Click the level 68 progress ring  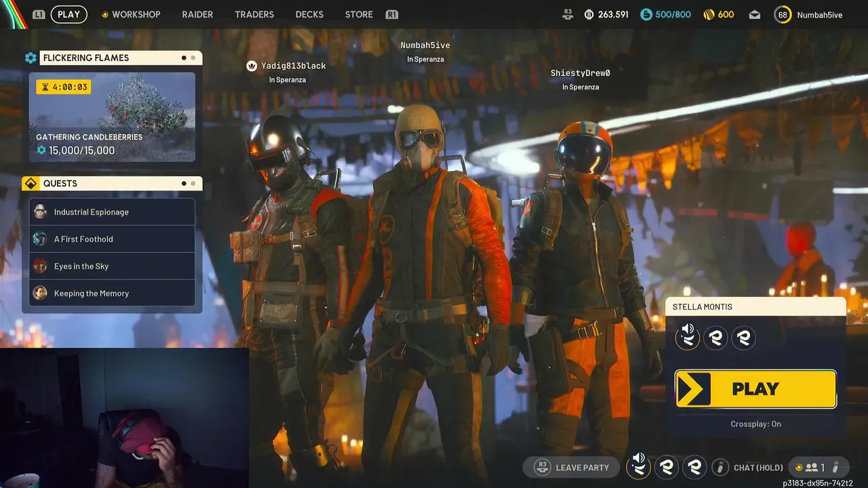(x=783, y=14)
